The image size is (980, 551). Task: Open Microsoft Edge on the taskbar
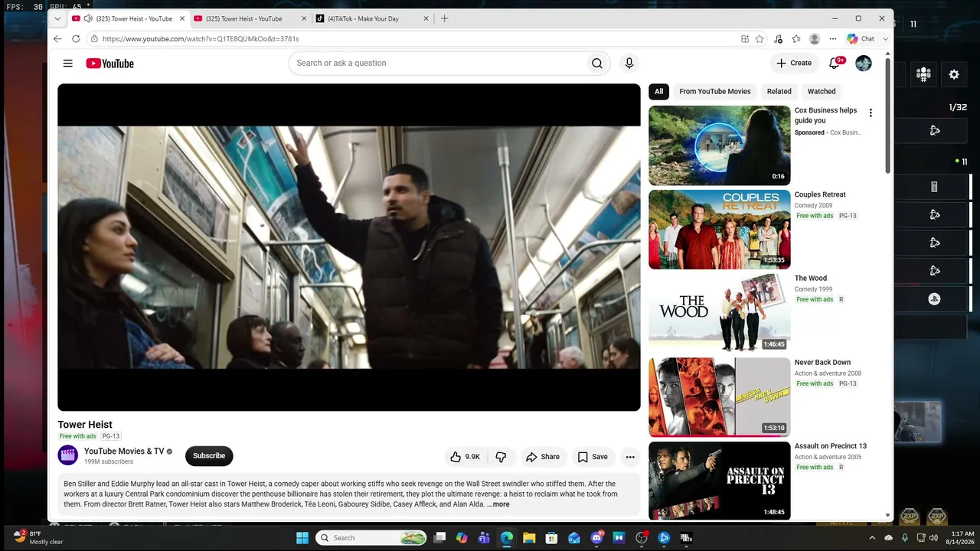click(x=507, y=538)
